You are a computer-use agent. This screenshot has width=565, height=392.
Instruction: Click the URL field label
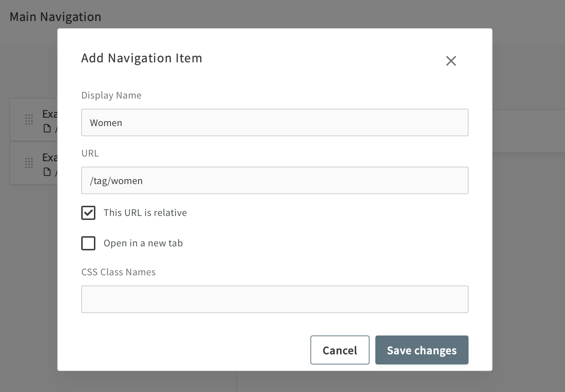click(x=90, y=153)
